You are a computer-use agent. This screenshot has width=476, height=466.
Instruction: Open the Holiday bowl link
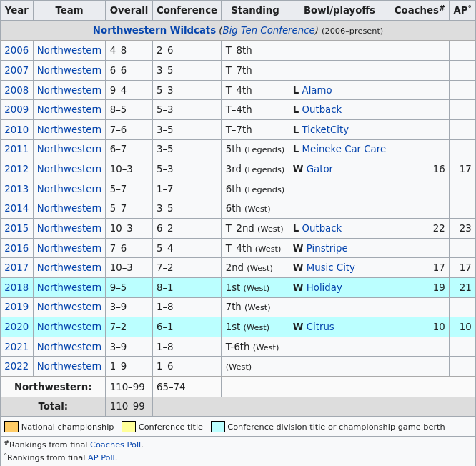tap(324, 287)
